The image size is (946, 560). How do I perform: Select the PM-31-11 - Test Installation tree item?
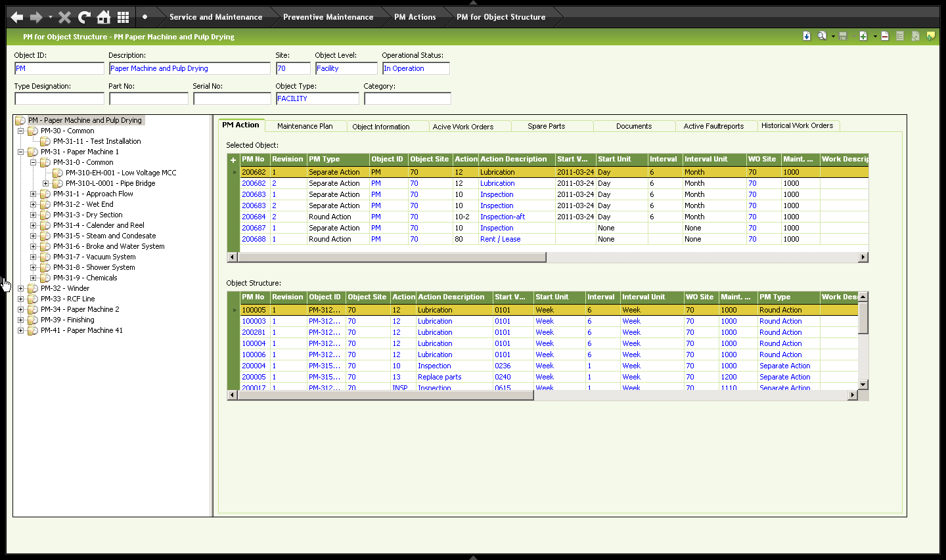(97, 141)
